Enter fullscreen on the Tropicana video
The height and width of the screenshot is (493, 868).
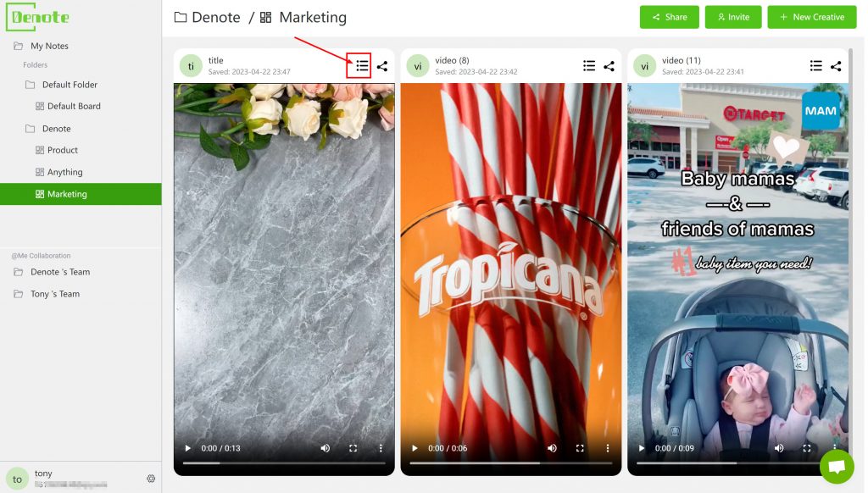[580, 448]
